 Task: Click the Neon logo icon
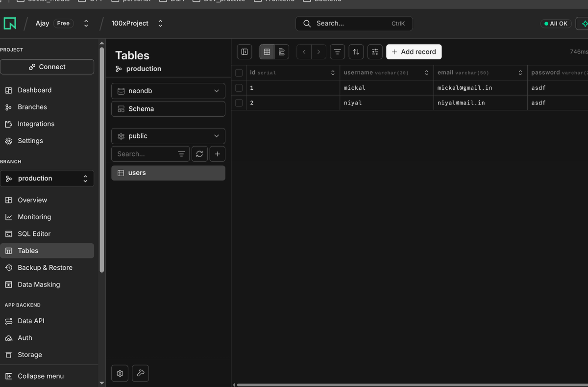click(x=10, y=23)
